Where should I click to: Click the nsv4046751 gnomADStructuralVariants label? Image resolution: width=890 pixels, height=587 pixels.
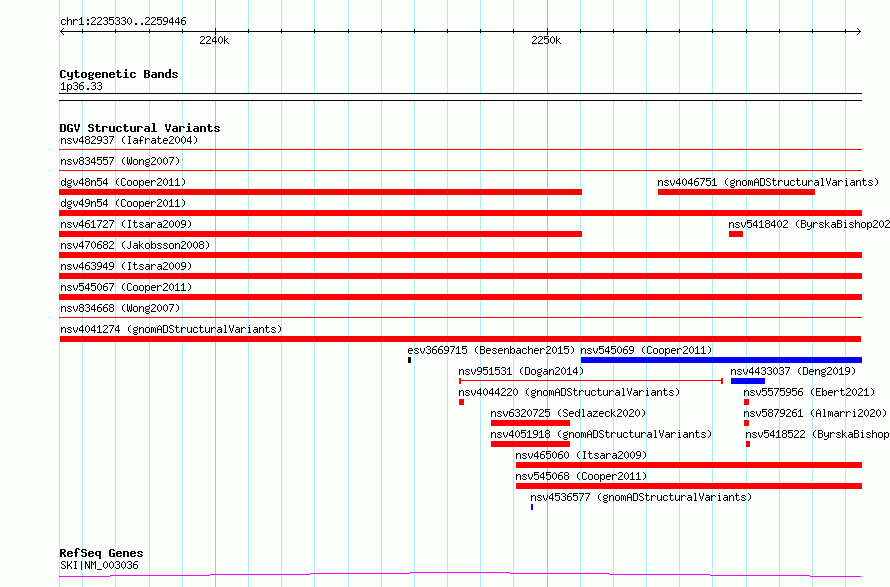click(768, 182)
